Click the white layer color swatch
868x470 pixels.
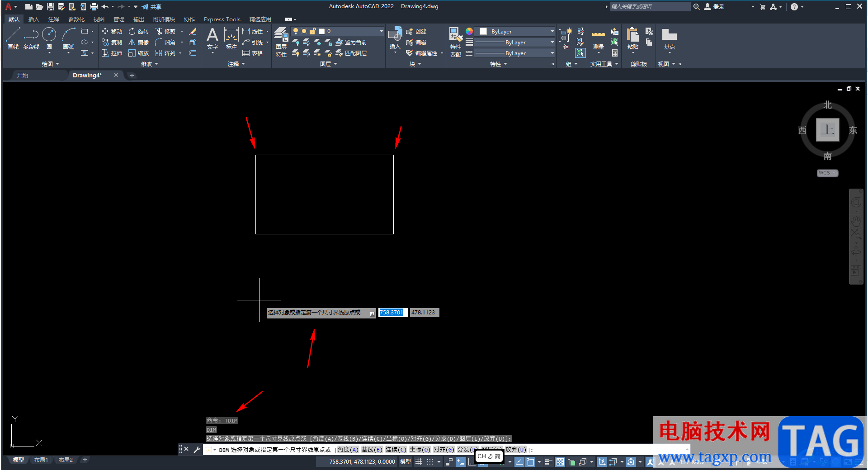coord(322,31)
